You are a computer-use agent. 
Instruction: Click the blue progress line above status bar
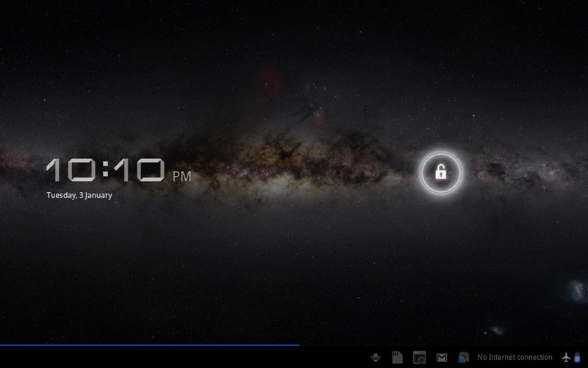(150, 344)
